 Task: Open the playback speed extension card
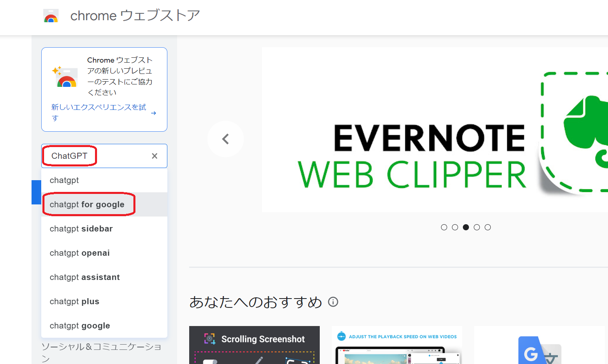(397, 345)
